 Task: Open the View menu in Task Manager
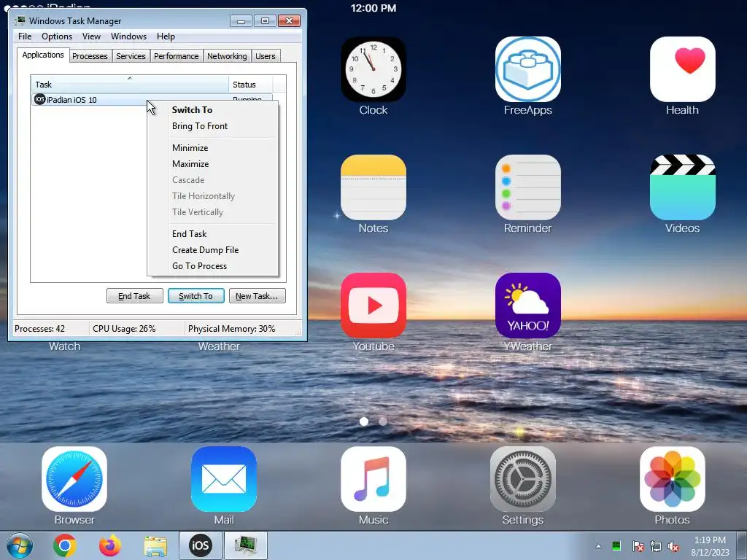pos(91,36)
